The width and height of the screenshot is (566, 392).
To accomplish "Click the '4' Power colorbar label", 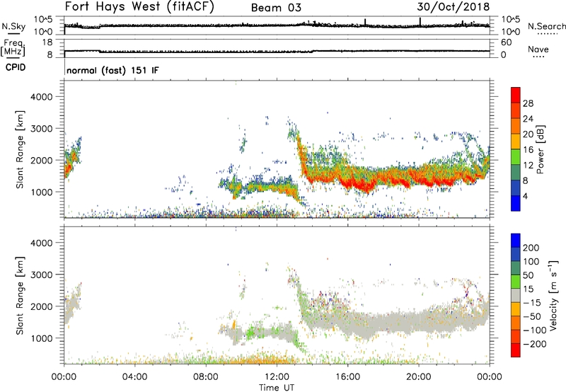I will [x=525, y=196].
